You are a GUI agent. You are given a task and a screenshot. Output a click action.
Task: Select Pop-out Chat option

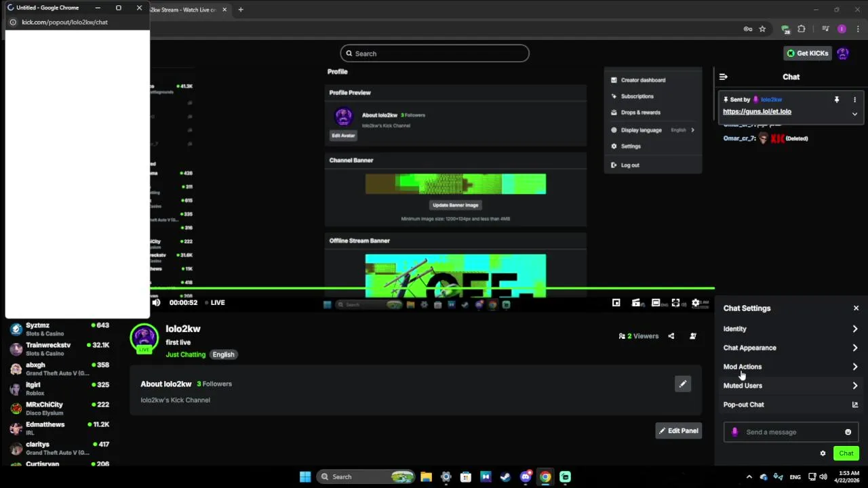(x=791, y=405)
